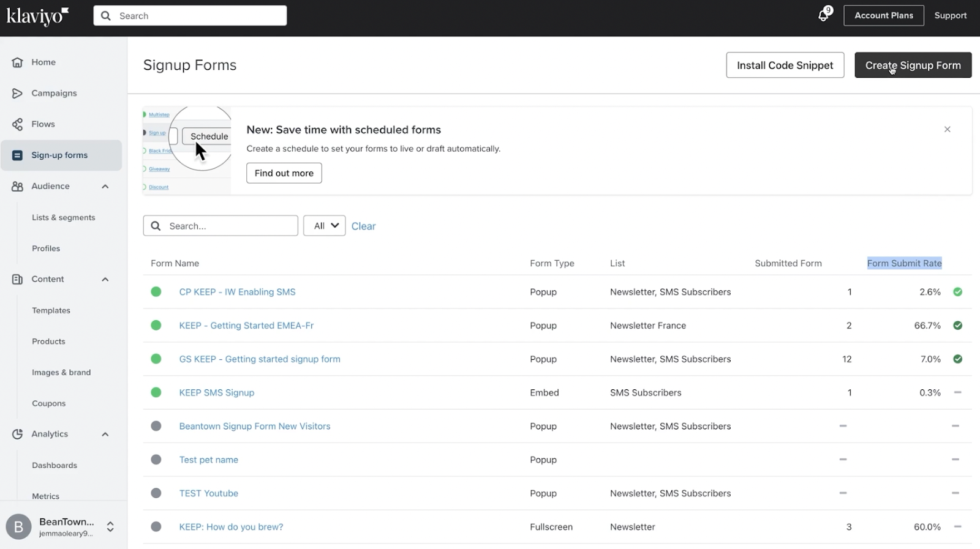Open Coupons under Content
The width and height of the screenshot is (980, 549).
pyautogui.click(x=48, y=403)
